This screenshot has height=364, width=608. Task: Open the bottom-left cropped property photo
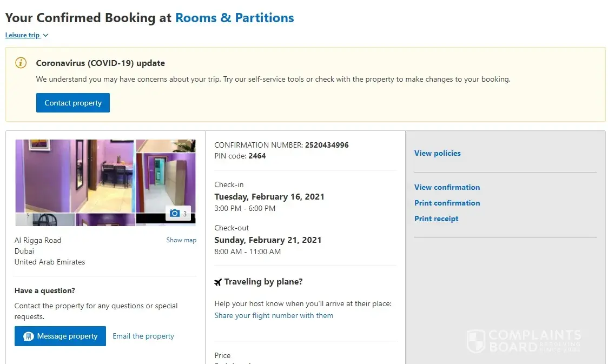click(x=44, y=220)
